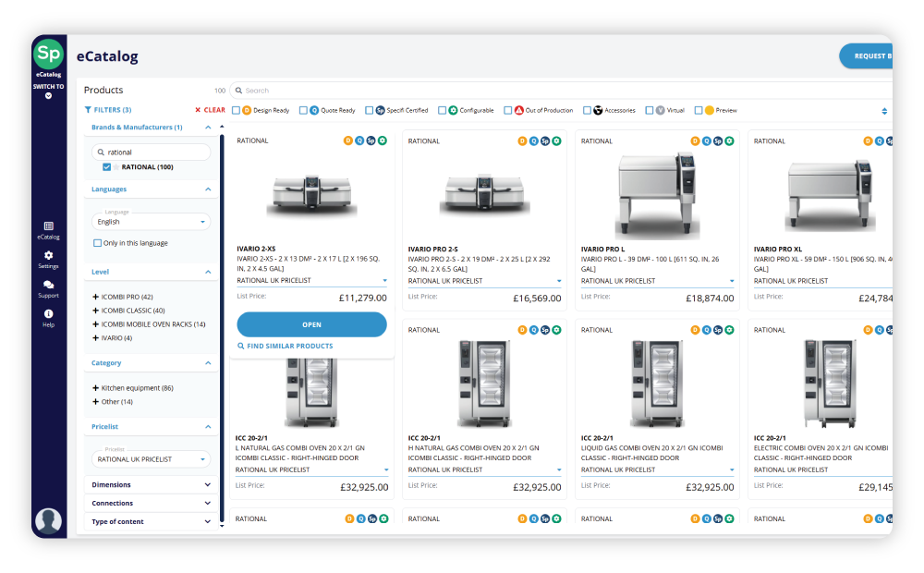Tick the Out of Production checkbox
Viewport: 924px width, 573px height.
[507, 110]
